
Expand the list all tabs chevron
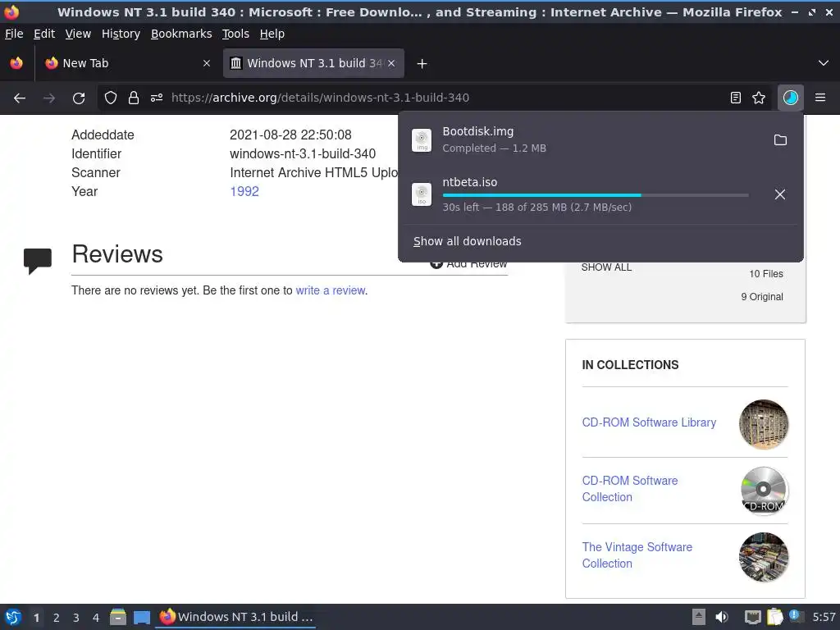pos(824,63)
